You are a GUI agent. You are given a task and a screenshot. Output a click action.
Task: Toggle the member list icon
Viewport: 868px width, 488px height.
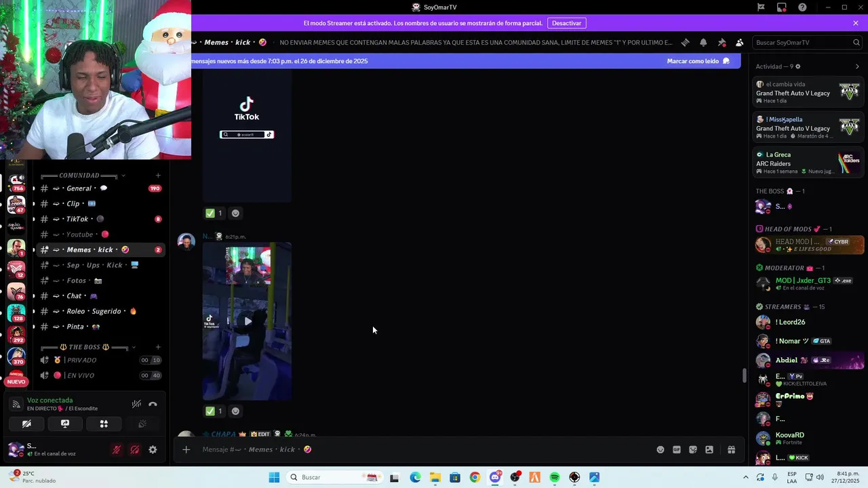(740, 42)
